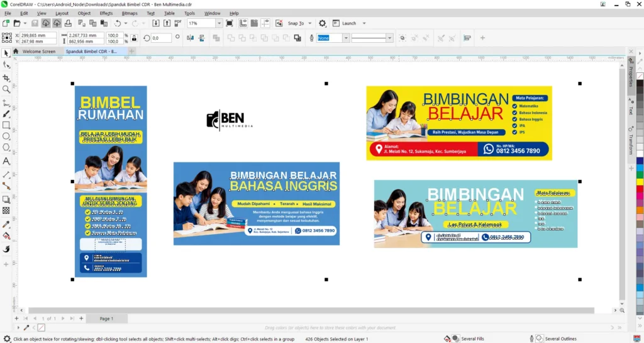Click Publish to PDF icon
The height and width of the screenshot is (343, 644).
point(178,23)
